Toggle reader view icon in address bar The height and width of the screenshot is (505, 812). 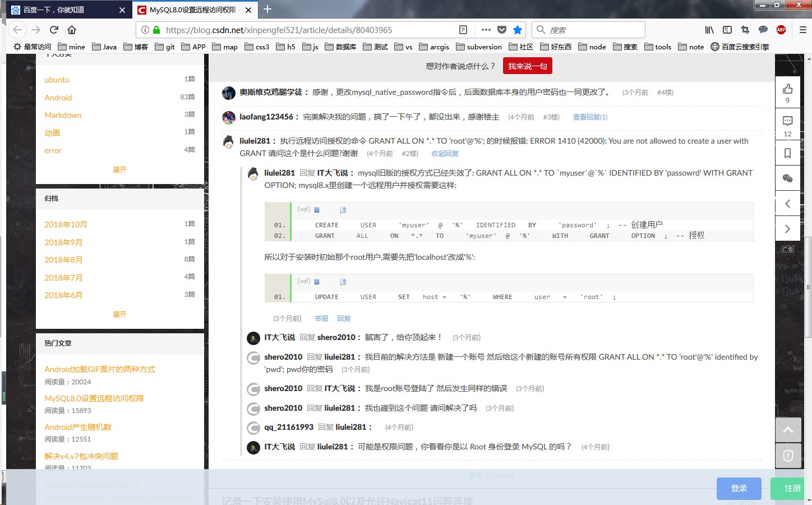pyautogui.click(x=463, y=30)
